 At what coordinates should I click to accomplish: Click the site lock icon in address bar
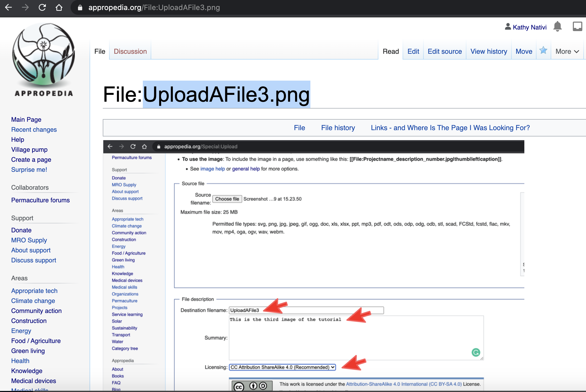coord(80,8)
